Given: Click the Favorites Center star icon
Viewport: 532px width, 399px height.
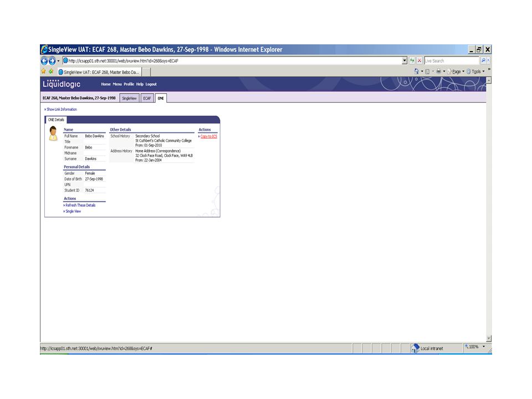Looking at the screenshot, I should [43, 71].
